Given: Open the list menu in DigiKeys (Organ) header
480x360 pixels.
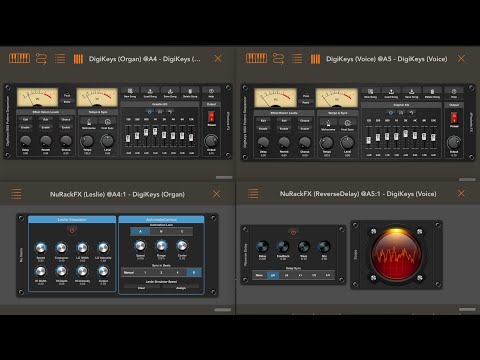Looking at the screenshot, I should (60, 59).
